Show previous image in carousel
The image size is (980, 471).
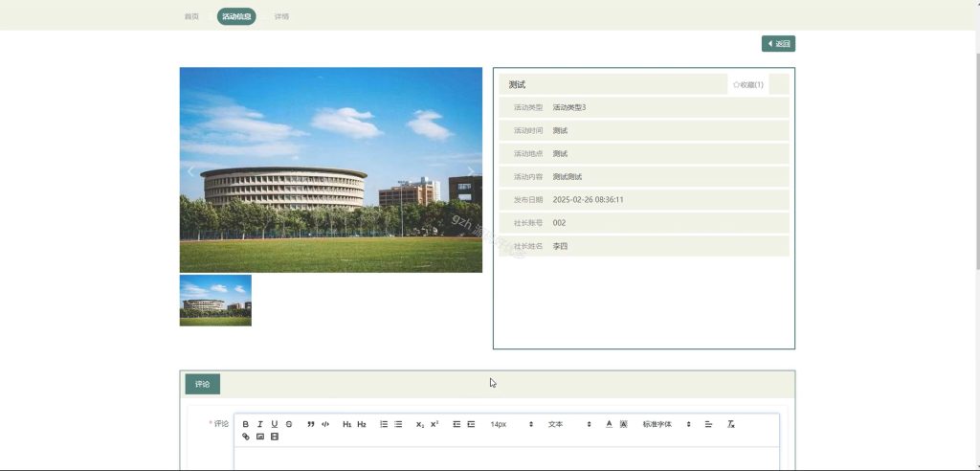pyautogui.click(x=190, y=170)
